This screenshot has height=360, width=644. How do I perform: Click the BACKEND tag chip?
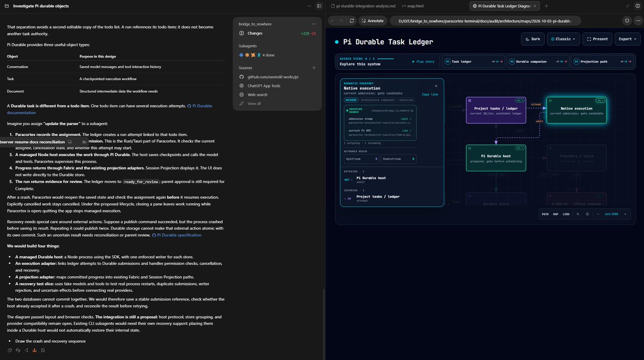(351, 100)
